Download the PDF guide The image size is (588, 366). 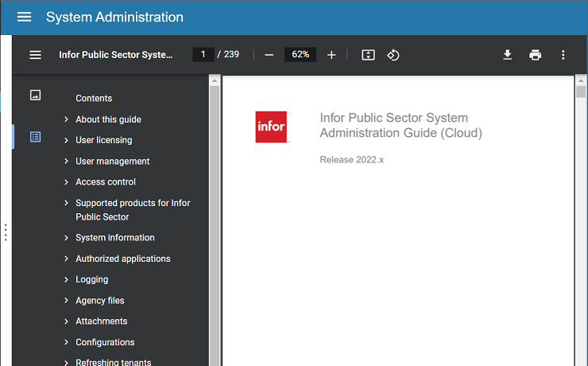click(x=507, y=55)
